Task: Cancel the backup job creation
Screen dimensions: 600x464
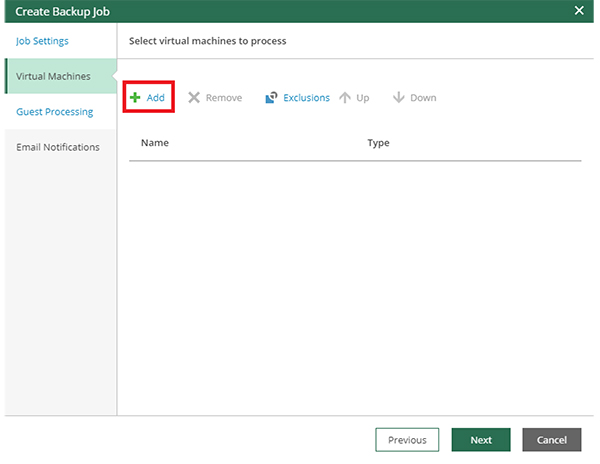Action: pyautogui.click(x=551, y=440)
